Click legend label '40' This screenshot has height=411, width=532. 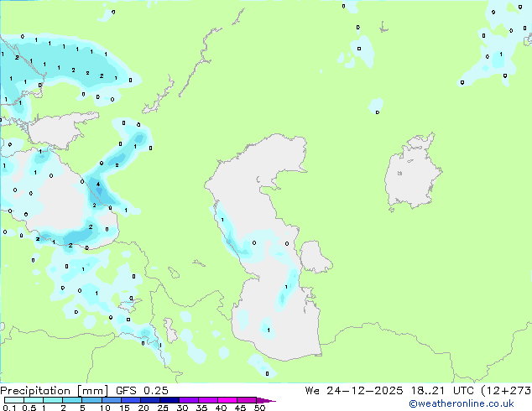(221, 408)
